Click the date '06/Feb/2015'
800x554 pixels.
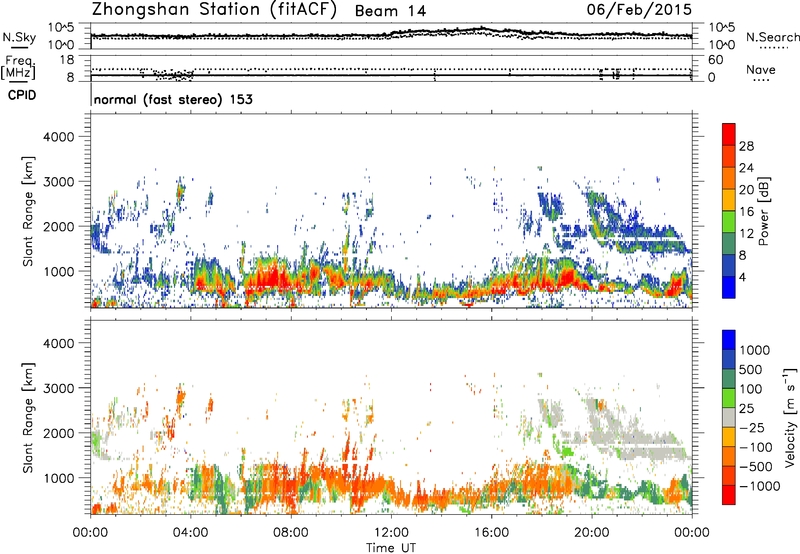click(x=639, y=9)
